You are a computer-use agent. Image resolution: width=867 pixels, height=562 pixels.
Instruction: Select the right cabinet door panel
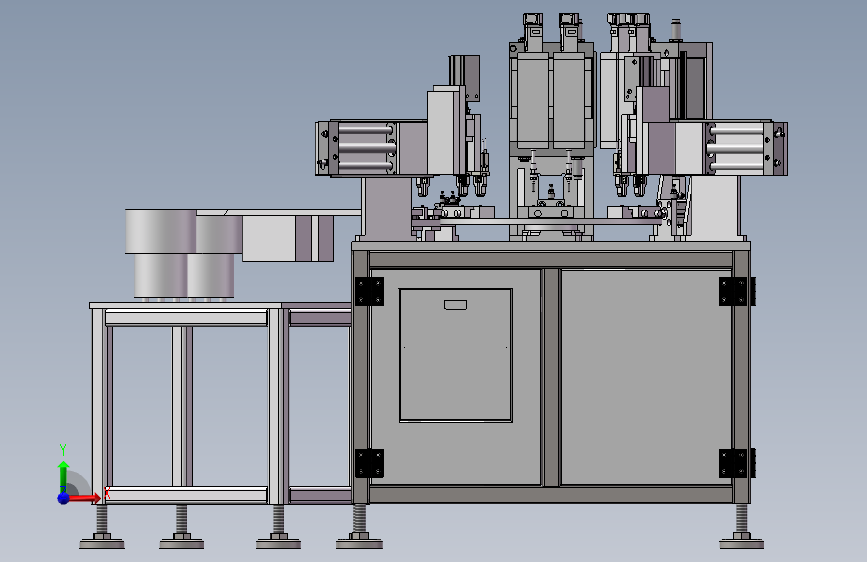point(646,377)
